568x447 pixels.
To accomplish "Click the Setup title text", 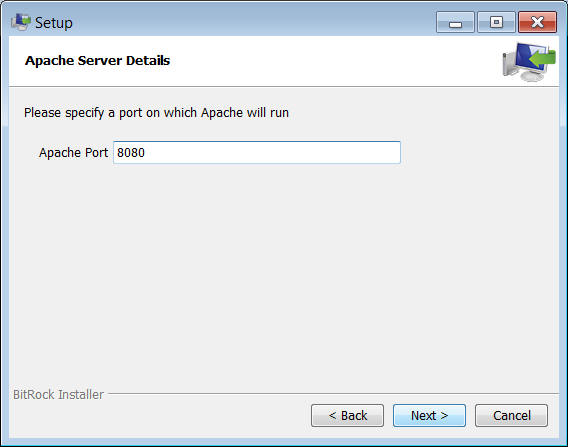I will 54,23.
